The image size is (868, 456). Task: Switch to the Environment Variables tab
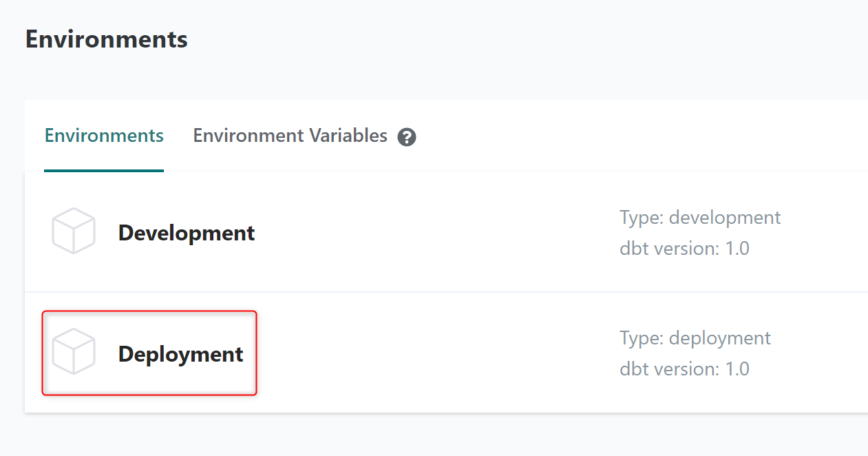click(x=290, y=136)
